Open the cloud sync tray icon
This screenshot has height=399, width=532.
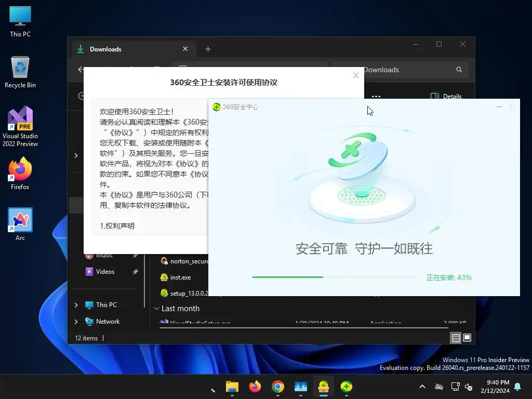click(x=439, y=387)
